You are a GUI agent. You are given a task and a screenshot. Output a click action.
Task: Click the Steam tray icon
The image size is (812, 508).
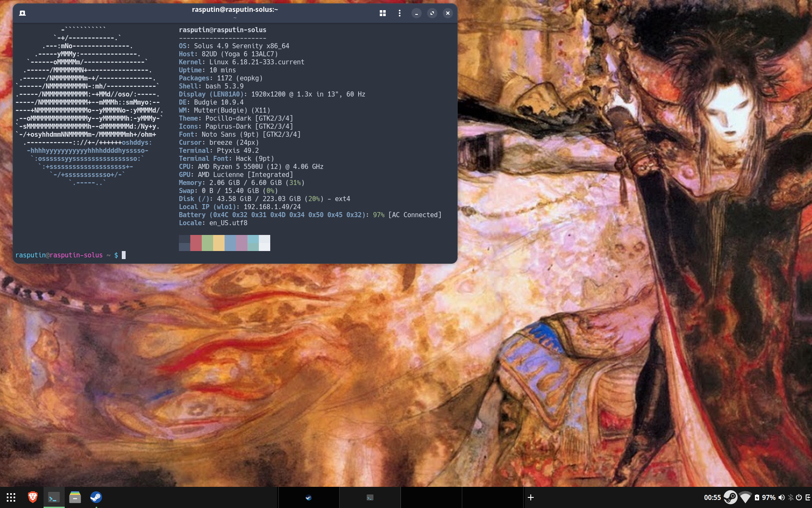(730, 497)
